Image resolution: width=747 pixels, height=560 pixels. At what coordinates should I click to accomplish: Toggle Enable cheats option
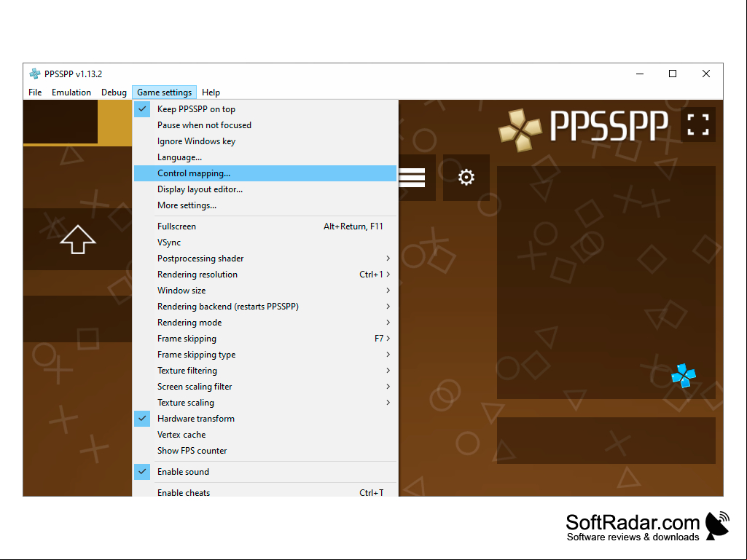click(x=265, y=492)
